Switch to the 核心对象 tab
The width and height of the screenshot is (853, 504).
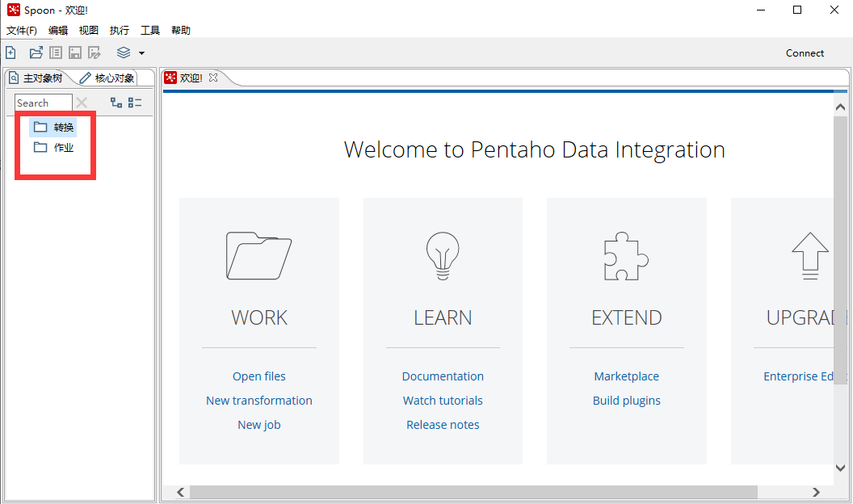coord(107,78)
